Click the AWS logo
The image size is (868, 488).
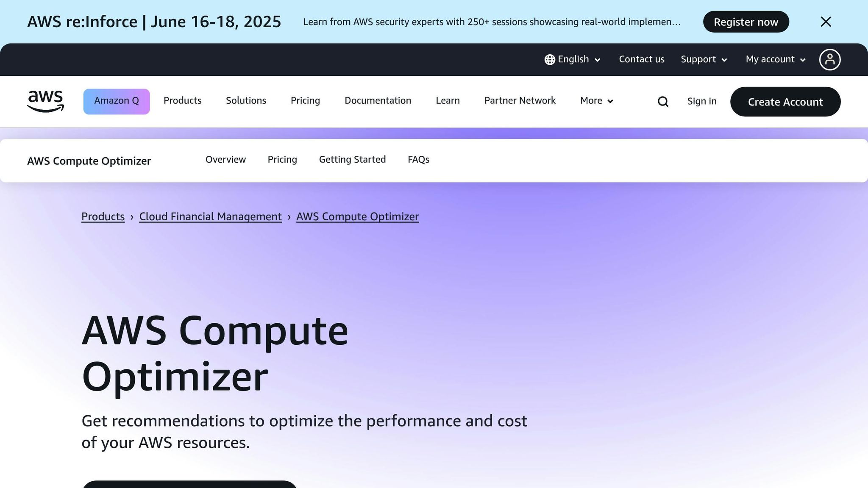46,101
